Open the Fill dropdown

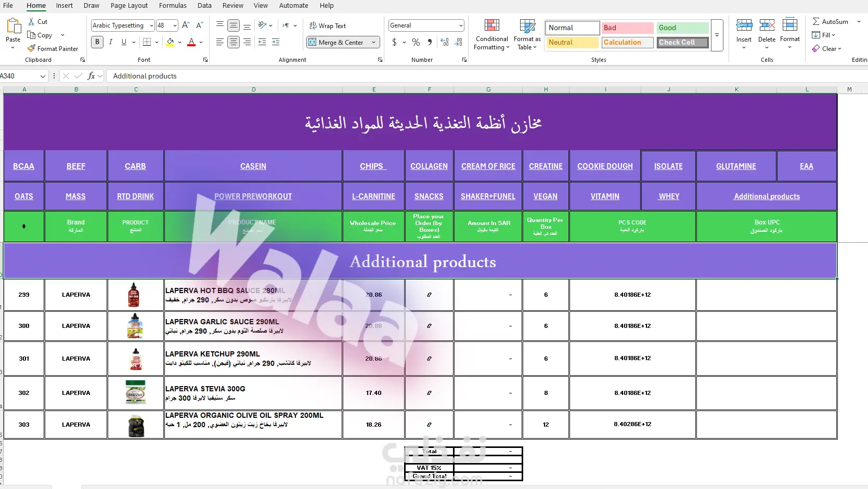coord(823,35)
